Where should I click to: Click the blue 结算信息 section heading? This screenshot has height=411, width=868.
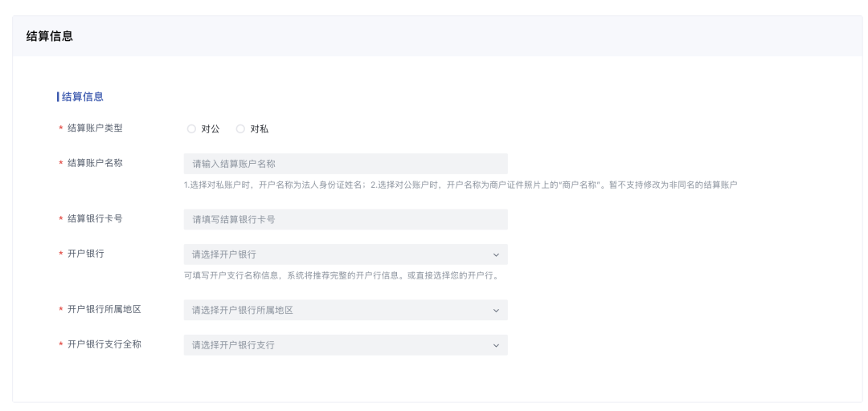click(83, 96)
